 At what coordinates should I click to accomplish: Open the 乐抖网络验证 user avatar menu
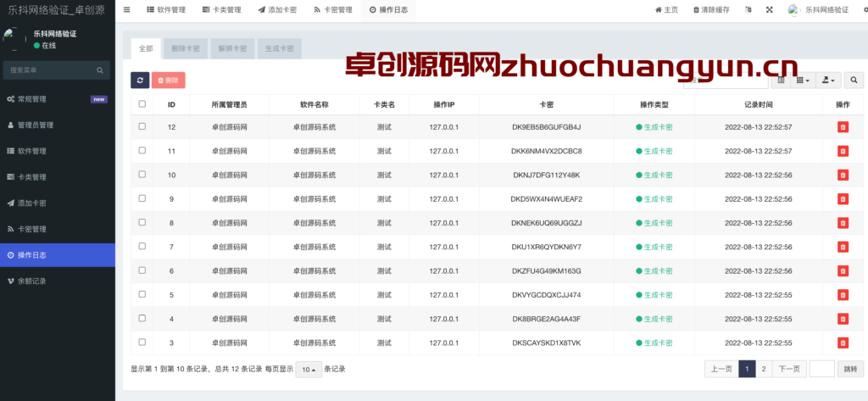point(818,10)
